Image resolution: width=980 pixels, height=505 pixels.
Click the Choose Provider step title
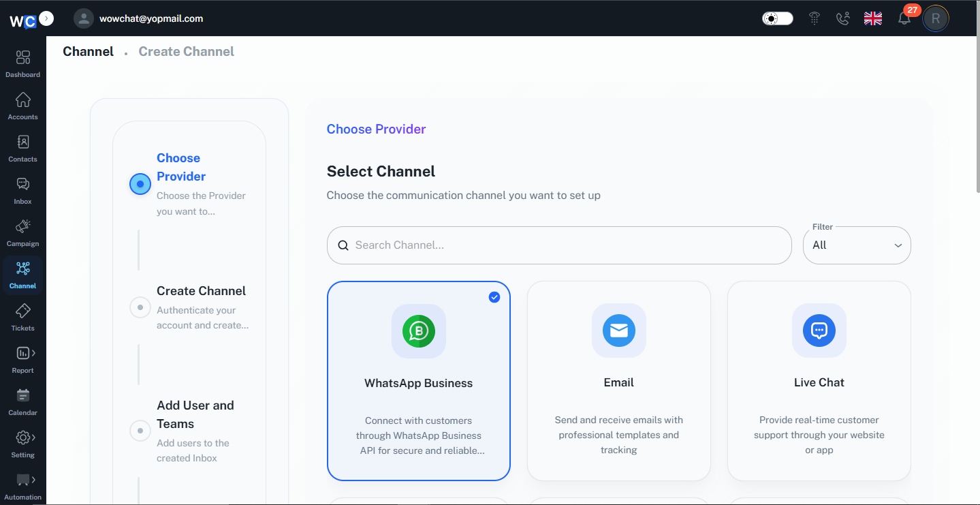(181, 167)
